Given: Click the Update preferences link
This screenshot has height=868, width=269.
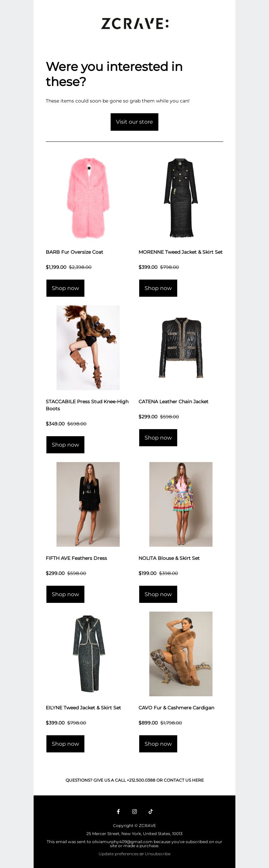Looking at the screenshot, I should click(x=118, y=854).
